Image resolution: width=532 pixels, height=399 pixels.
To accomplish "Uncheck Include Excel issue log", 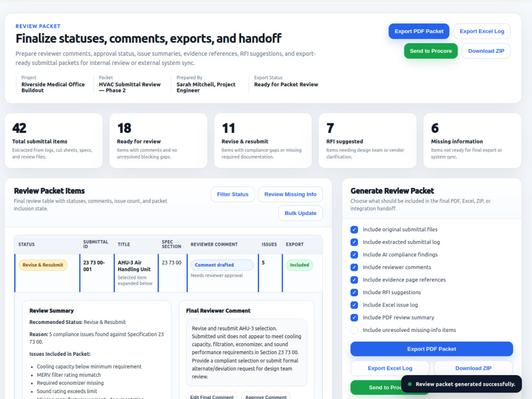I will [x=354, y=305].
